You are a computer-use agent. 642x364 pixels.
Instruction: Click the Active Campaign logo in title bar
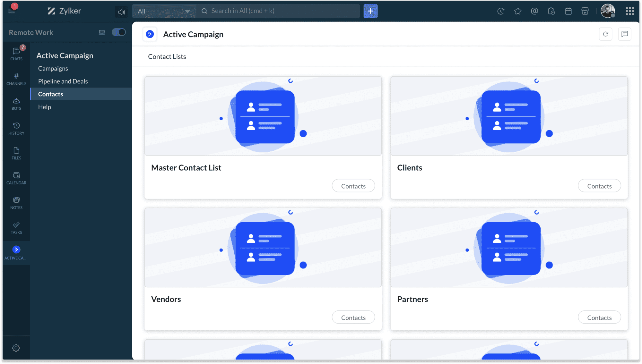[x=150, y=34]
